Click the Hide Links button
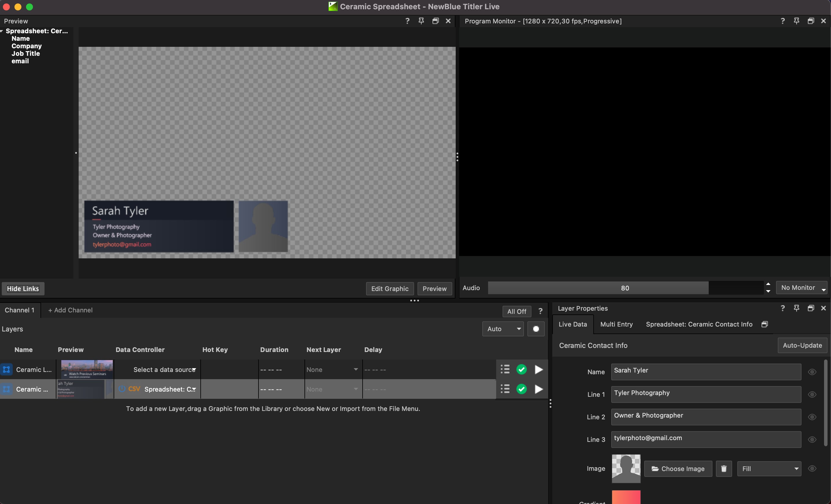831x504 pixels. coord(23,289)
